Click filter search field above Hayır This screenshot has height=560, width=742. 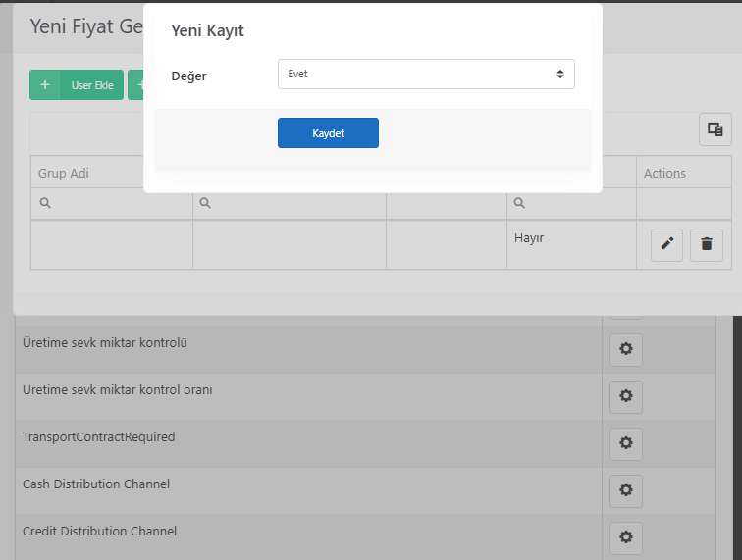(571, 203)
